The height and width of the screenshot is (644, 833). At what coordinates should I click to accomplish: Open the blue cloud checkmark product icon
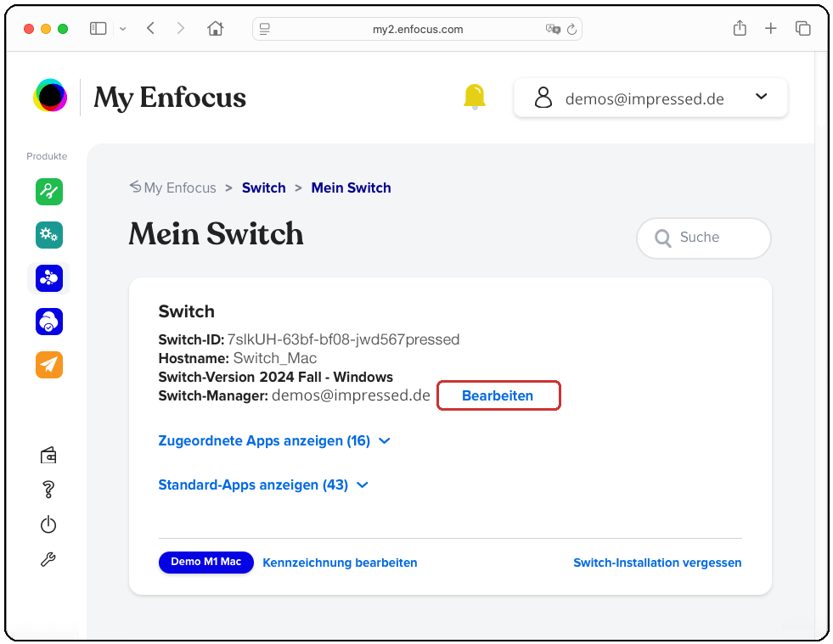pyautogui.click(x=49, y=322)
